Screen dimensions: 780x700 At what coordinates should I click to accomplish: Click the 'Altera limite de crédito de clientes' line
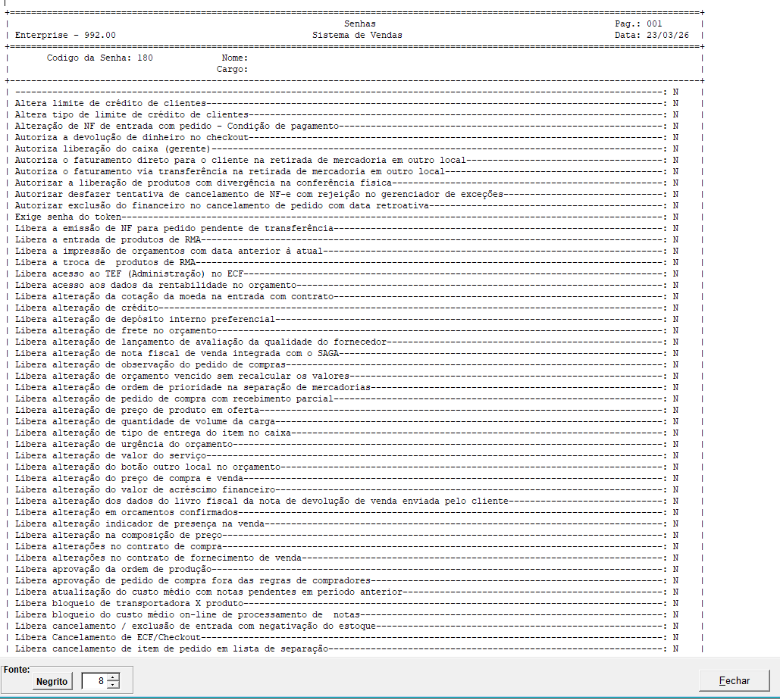(111, 103)
